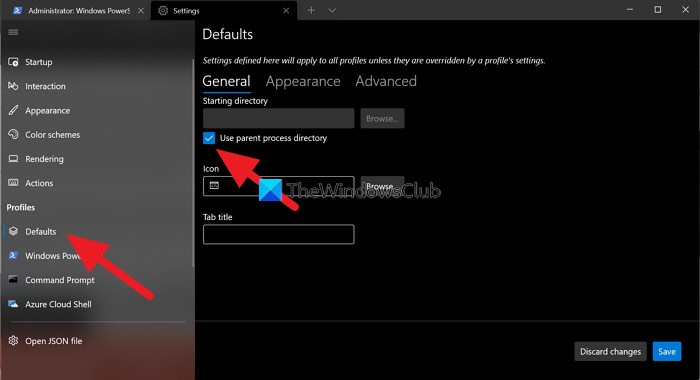The height and width of the screenshot is (380, 700).
Task: Click the Icon path input field
Action: coord(279,186)
